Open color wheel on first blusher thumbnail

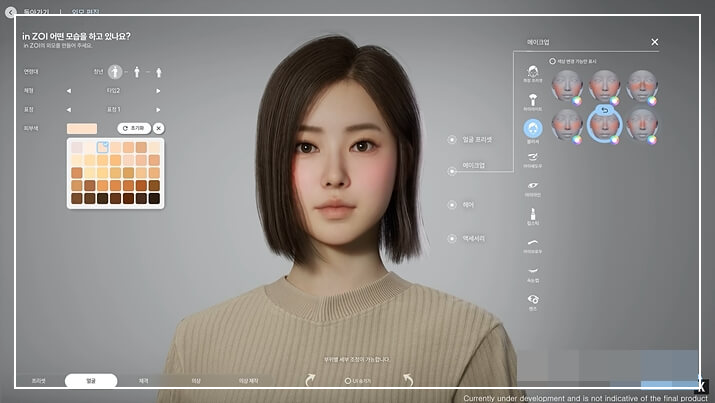(577, 101)
